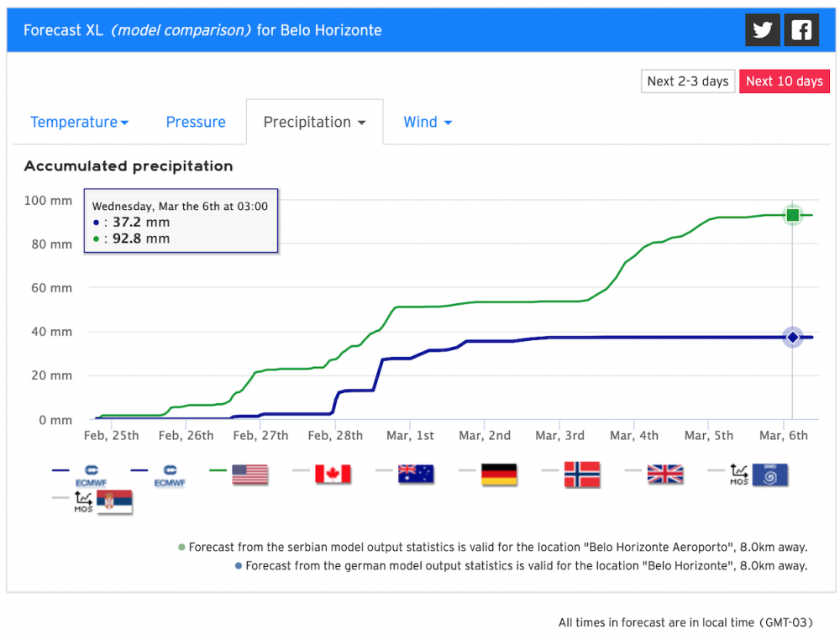Click the Australian flag model icon
840x640 pixels.
[x=415, y=474]
